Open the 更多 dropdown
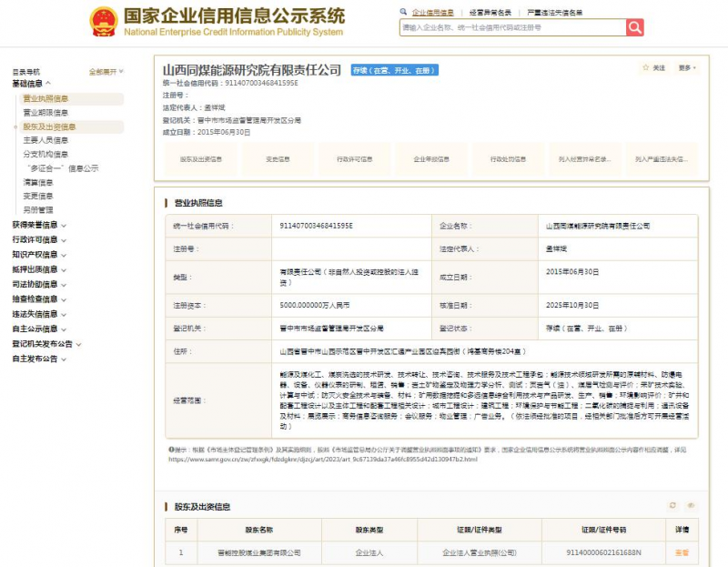The width and height of the screenshot is (728, 567). pyautogui.click(x=684, y=68)
